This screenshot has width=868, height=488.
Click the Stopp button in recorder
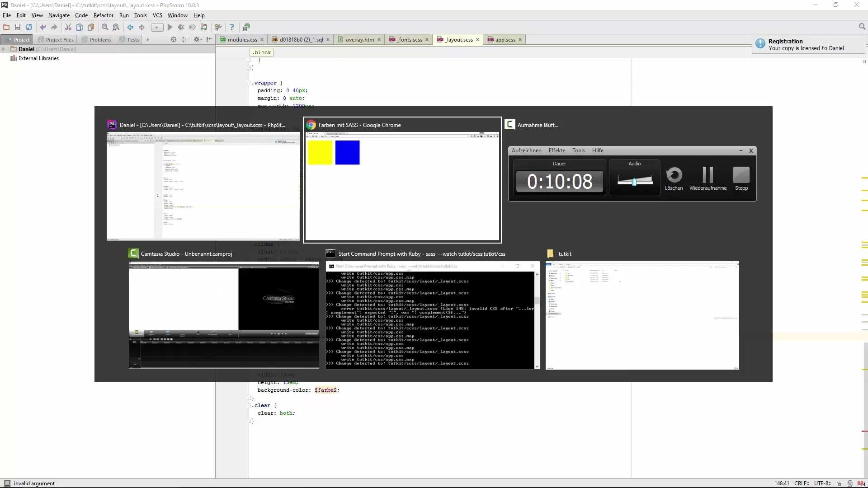click(x=741, y=178)
